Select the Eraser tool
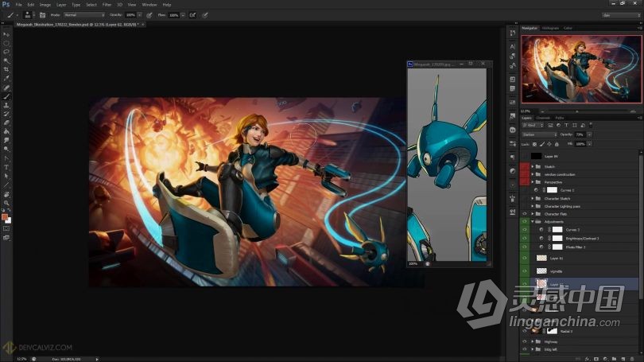The height and width of the screenshot is (362, 644). click(x=6, y=123)
